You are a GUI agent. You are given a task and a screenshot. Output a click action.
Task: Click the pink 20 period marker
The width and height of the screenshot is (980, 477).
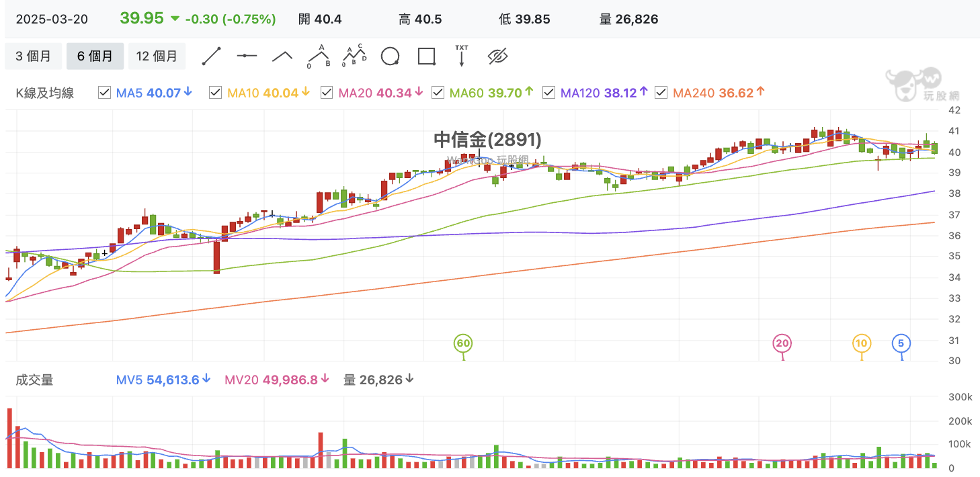(x=782, y=343)
